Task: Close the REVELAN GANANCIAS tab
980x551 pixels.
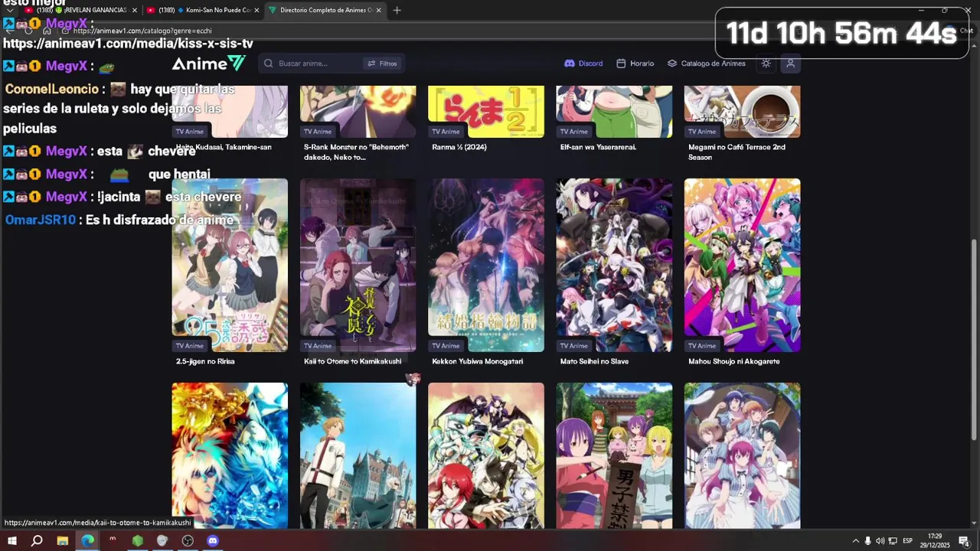Action: tap(135, 10)
